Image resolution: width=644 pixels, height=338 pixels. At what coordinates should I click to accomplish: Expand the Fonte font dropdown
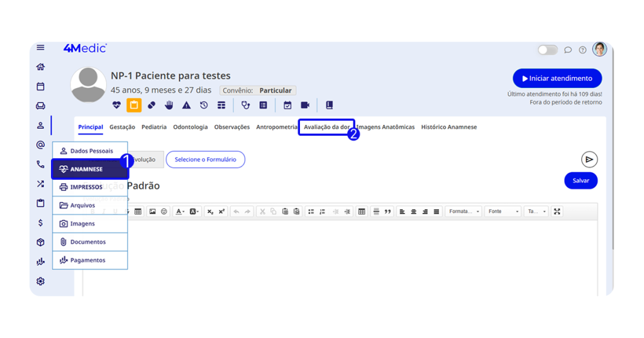504,212
